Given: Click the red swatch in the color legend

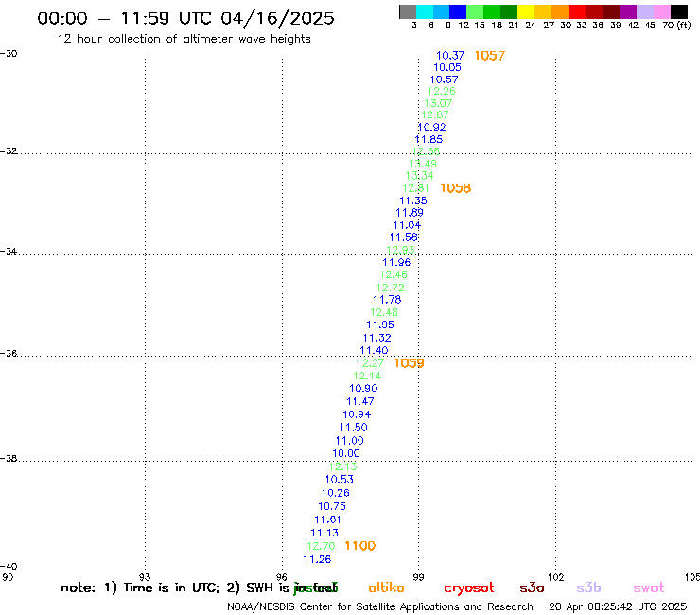Looking at the screenshot, I should pos(577,11).
